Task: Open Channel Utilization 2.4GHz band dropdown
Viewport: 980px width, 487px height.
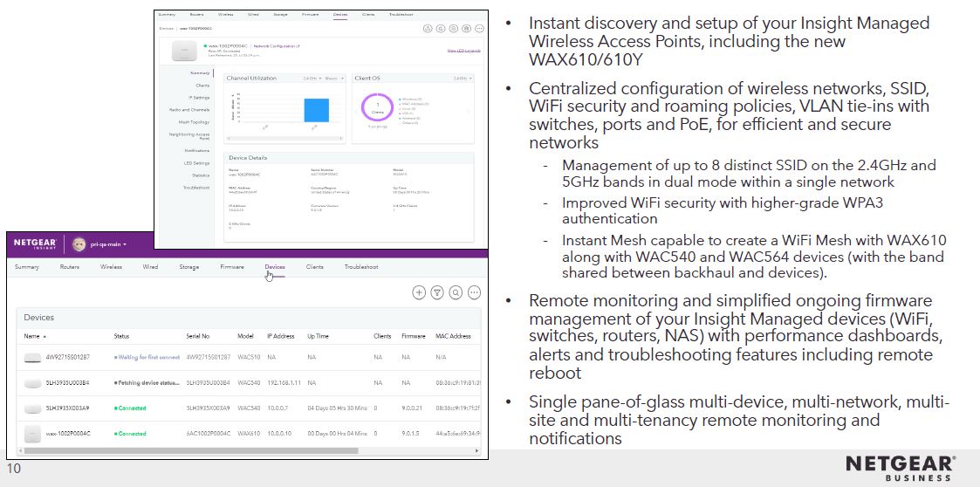Action: tap(312, 79)
